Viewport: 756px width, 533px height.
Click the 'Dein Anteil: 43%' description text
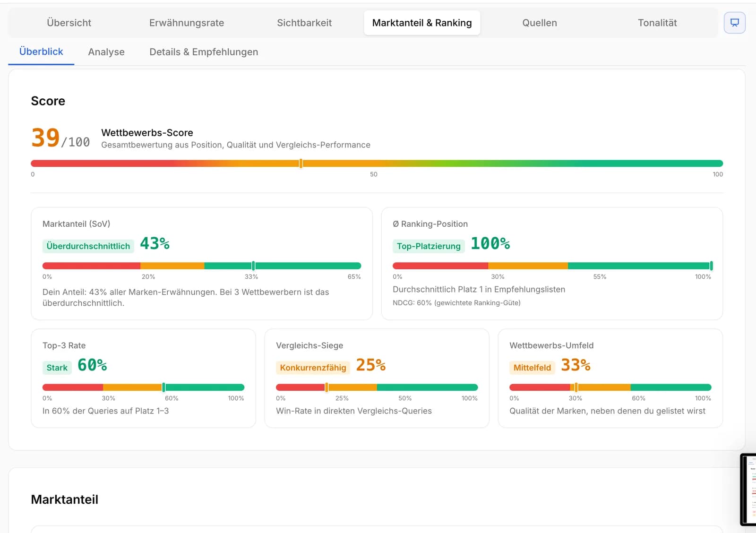coord(186,298)
